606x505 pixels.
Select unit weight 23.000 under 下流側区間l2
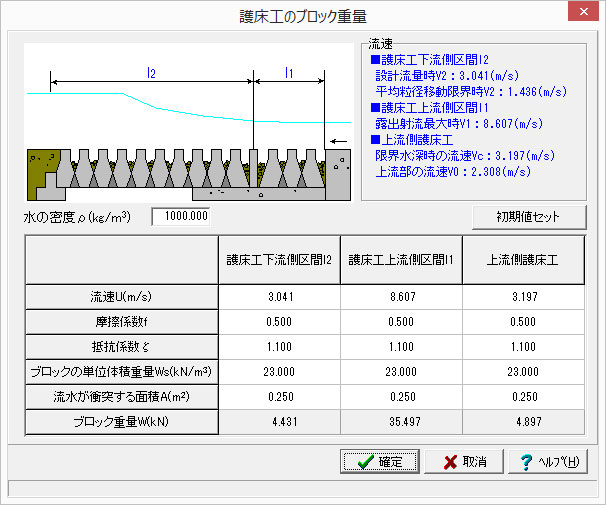tap(280, 372)
